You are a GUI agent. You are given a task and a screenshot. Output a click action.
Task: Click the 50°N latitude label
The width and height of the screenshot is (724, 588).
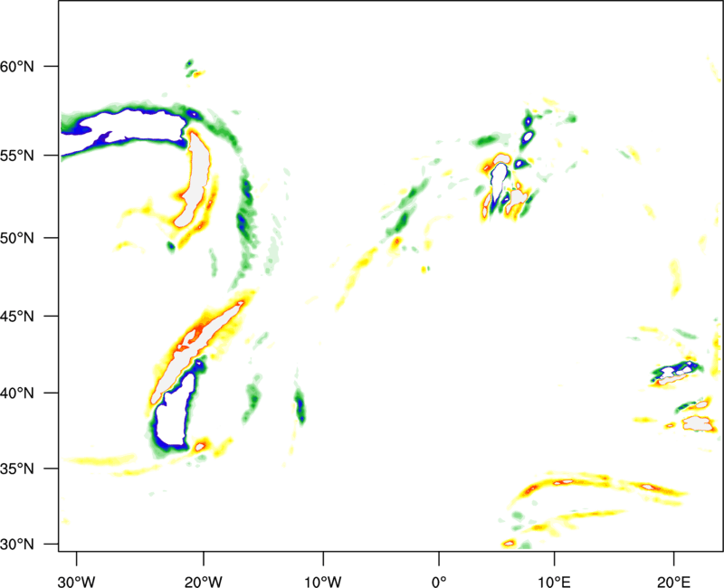[17, 238]
